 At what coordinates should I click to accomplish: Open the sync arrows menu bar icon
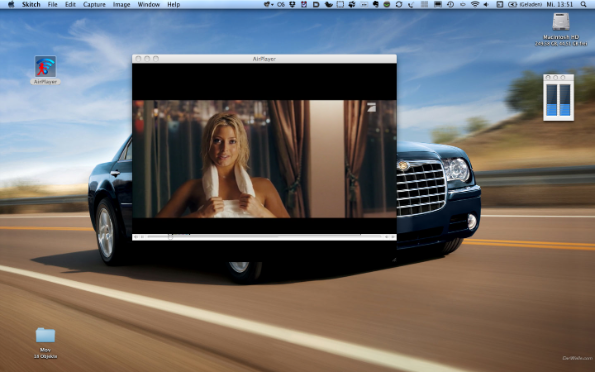(399, 5)
